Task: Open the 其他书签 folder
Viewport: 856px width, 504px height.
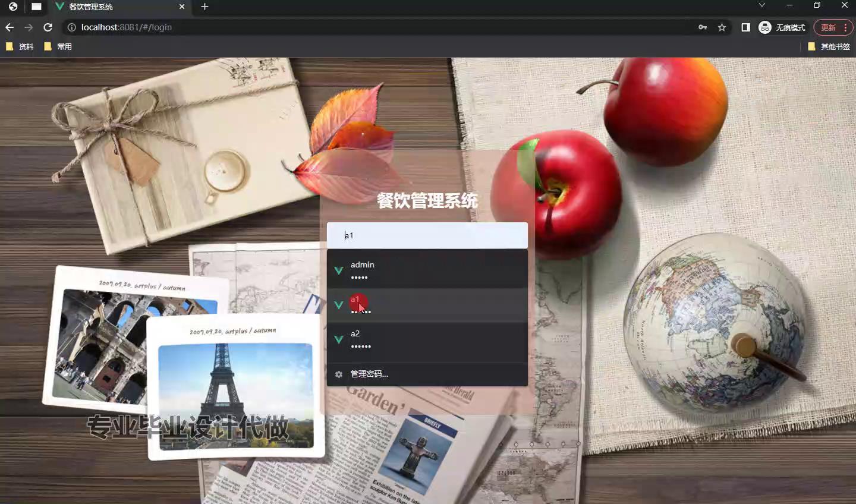Action: 829,46
